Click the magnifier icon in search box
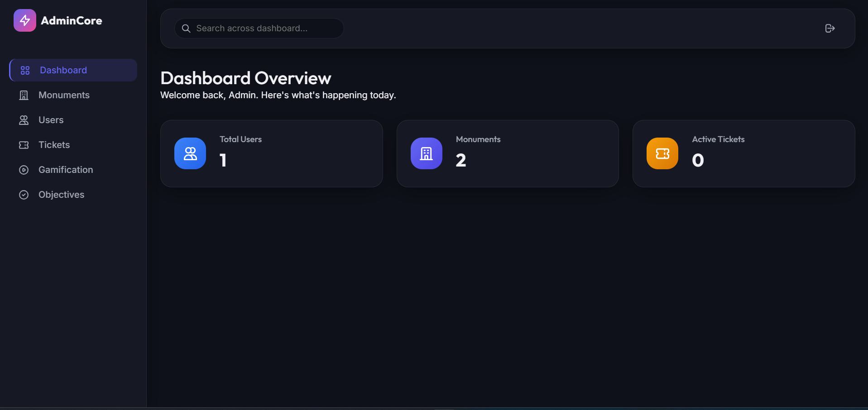This screenshot has height=410, width=868. pyautogui.click(x=186, y=29)
